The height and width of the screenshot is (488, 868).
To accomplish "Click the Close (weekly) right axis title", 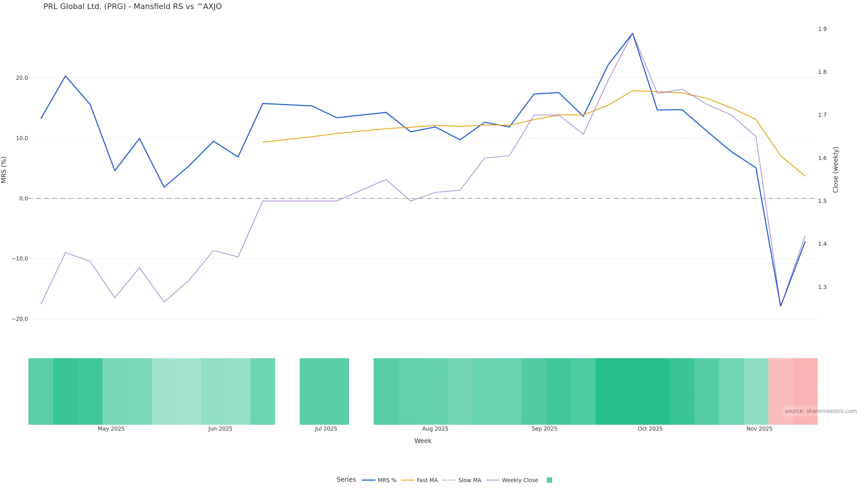I will point(835,170).
